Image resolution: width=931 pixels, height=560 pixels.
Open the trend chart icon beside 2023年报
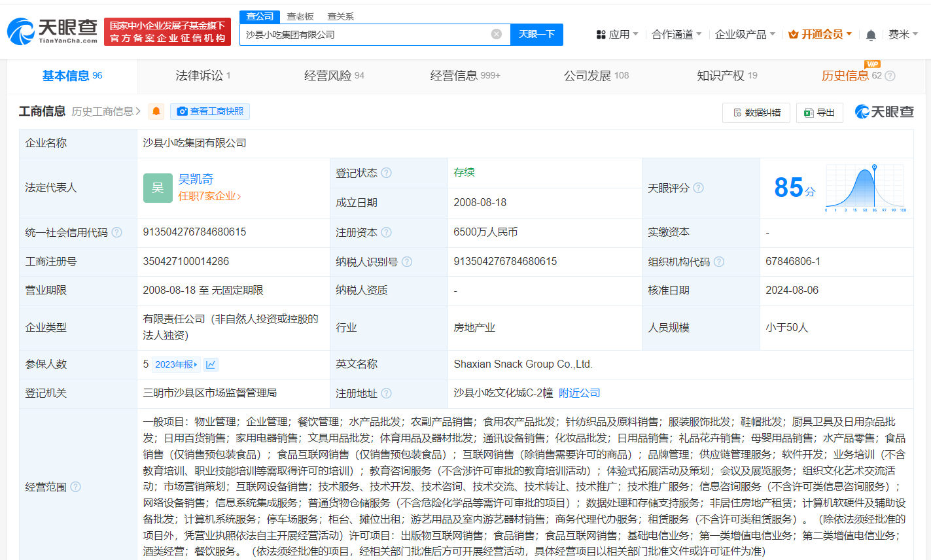click(209, 364)
